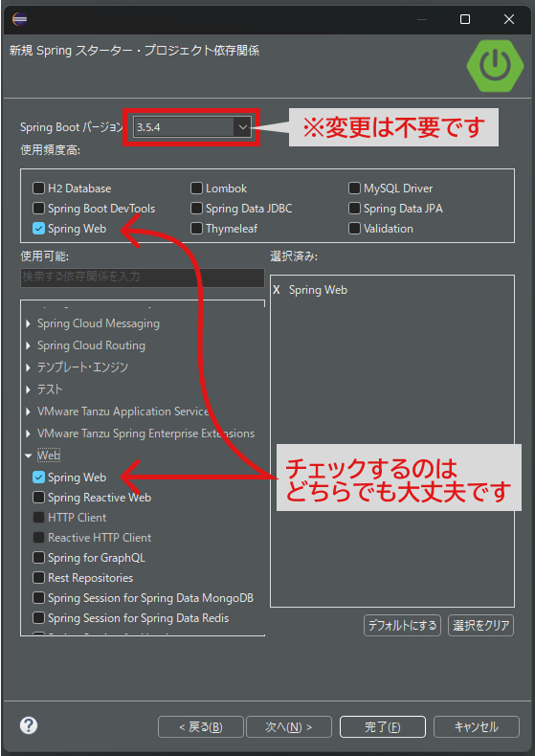535x756 pixels.
Task: Click the disabled HTTP Client row
Action: point(70,518)
